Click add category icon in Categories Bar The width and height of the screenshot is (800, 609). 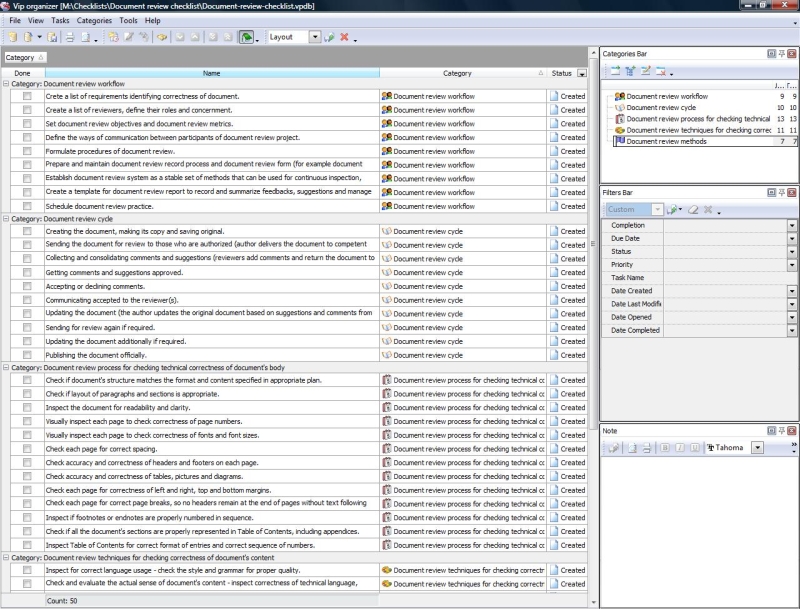[x=615, y=71]
